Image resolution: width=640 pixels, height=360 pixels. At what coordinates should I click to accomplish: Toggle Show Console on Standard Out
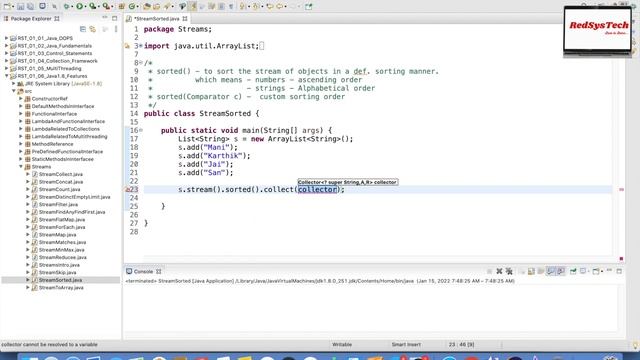551,271
